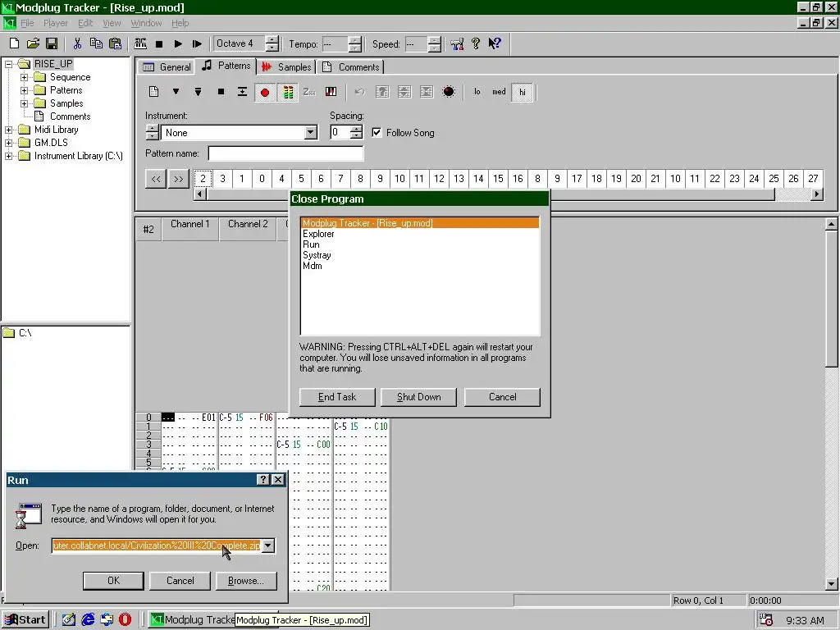840x630 pixels.
Task: Cancel the Close Program dialog
Action: 502,397
